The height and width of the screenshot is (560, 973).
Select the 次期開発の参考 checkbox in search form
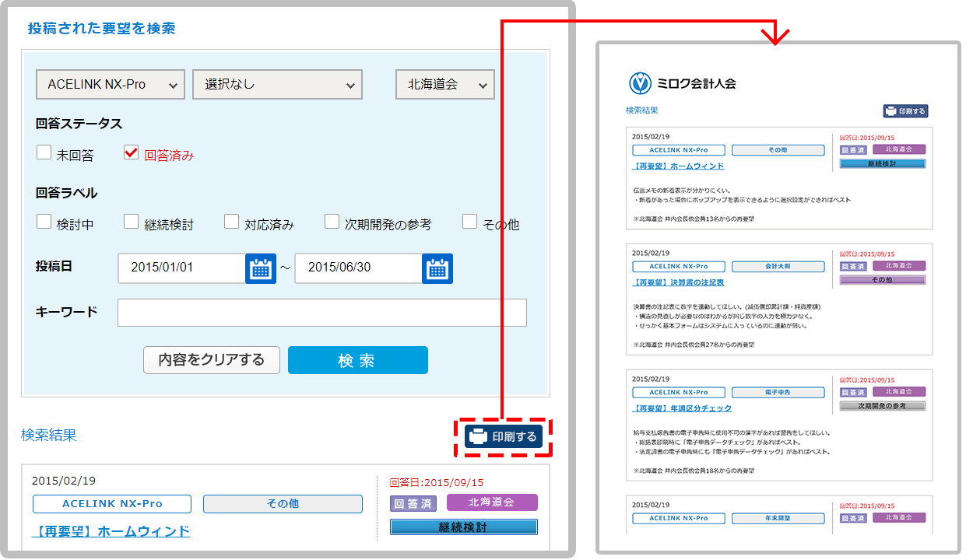click(x=332, y=222)
